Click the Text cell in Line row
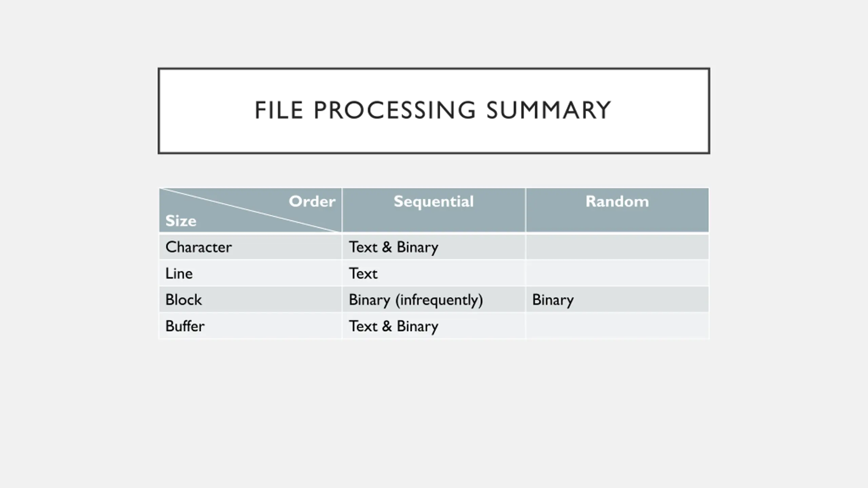 coord(363,273)
